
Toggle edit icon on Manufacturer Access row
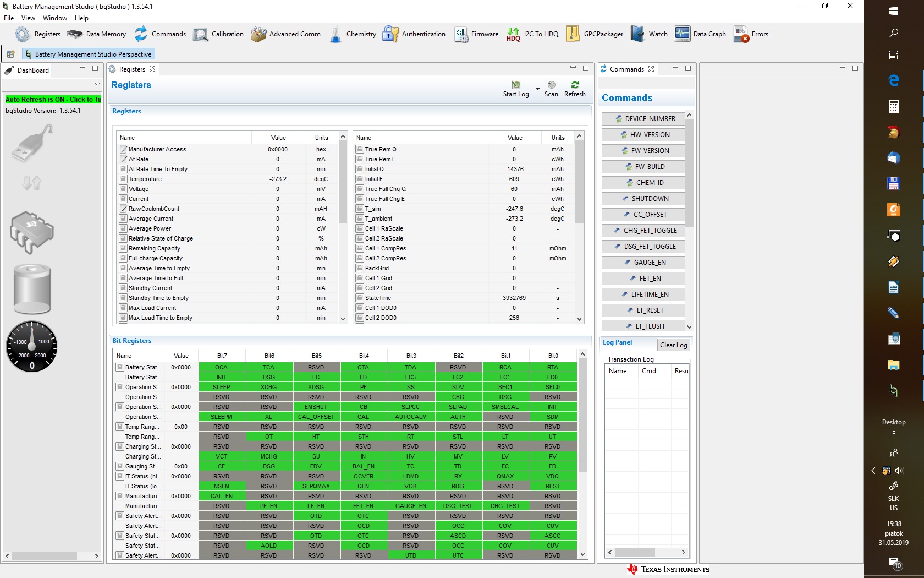click(x=123, y=149)
